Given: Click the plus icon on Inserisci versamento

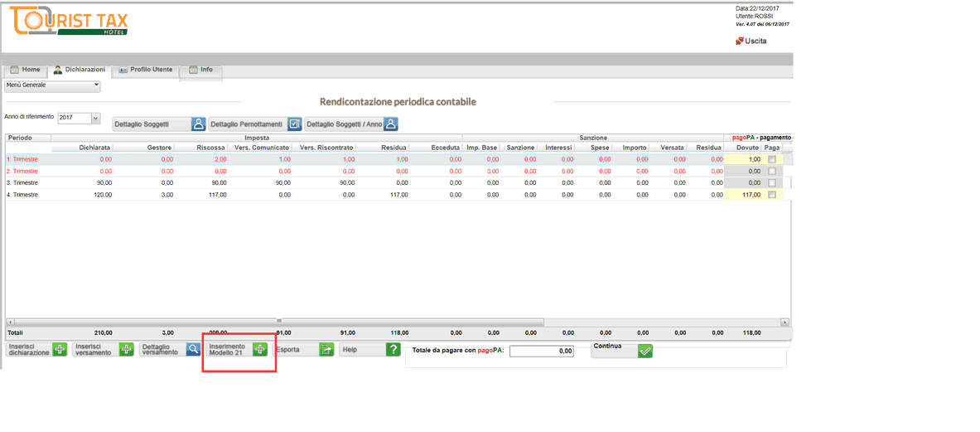Looking at the screenshot, I should click(x=126, y=350).
